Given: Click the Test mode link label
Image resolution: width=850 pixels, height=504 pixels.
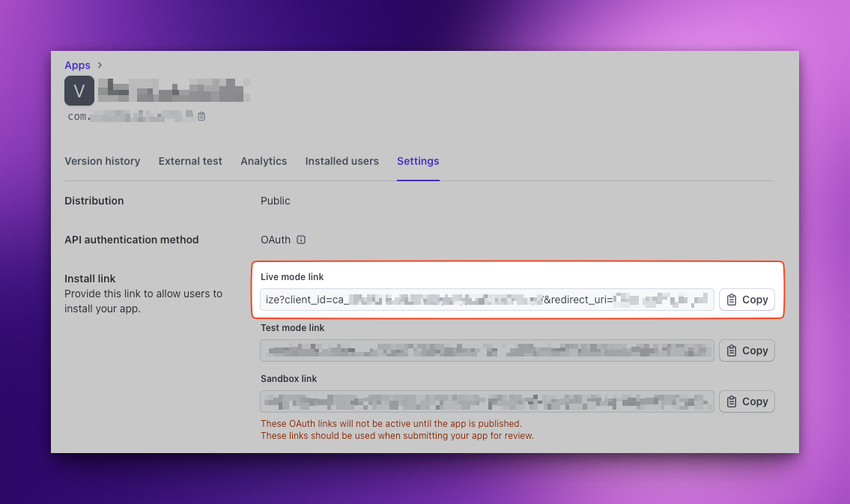Looking at the screenshot, I should pyautogui.click(x=293, y=328).
